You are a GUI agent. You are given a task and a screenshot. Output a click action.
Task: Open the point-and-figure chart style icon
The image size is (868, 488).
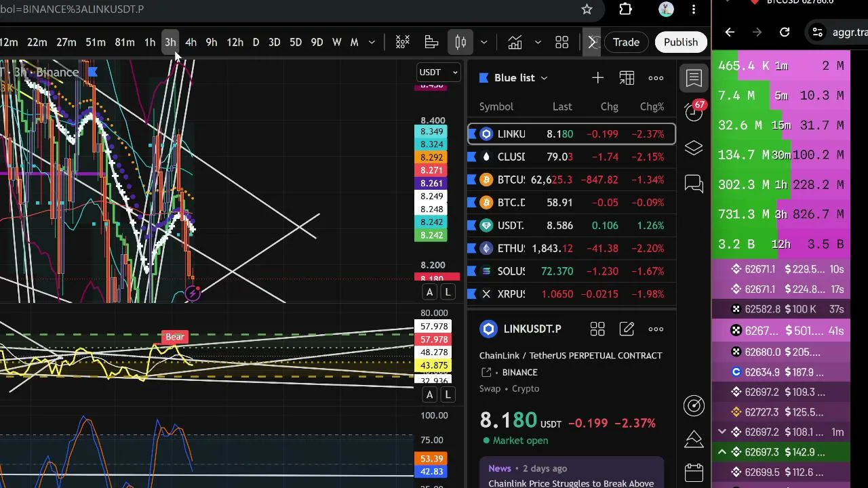(x=402, y=43)
